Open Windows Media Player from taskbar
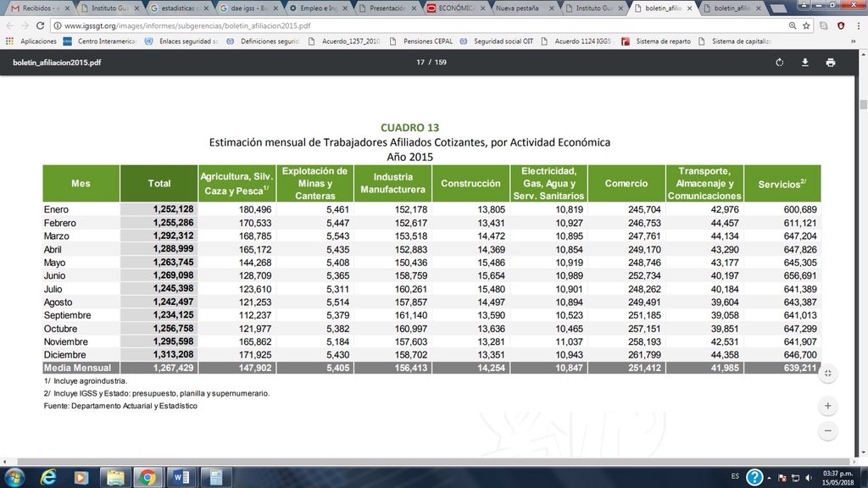 pos(81,477)
